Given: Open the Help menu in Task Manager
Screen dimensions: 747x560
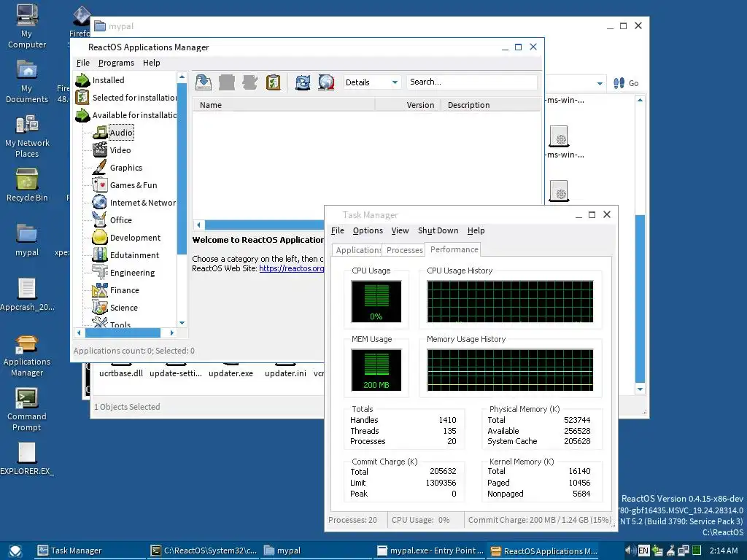Looking at the screenshot, I should point(476,230).
